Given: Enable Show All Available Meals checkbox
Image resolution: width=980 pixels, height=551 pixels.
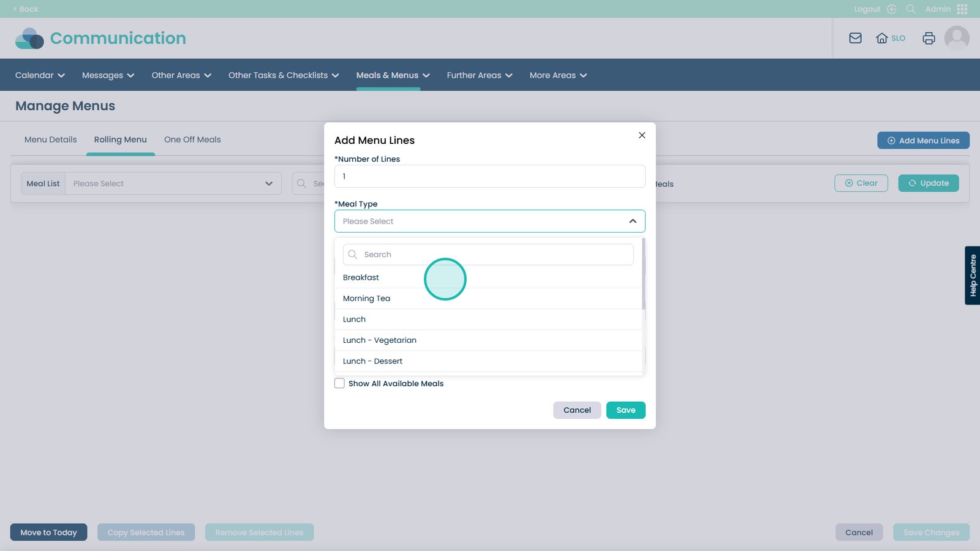Looking at the screenshot, I should click(339, 383).
